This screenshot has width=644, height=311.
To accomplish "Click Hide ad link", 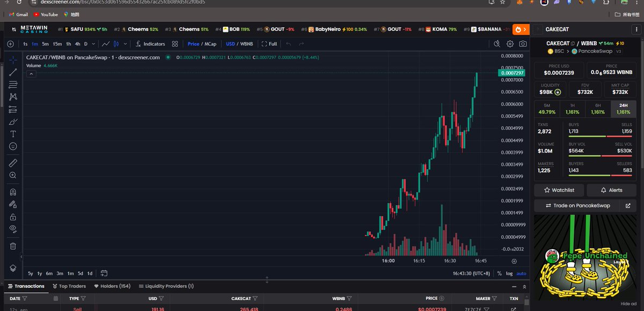I will click(x=629, y=303).
